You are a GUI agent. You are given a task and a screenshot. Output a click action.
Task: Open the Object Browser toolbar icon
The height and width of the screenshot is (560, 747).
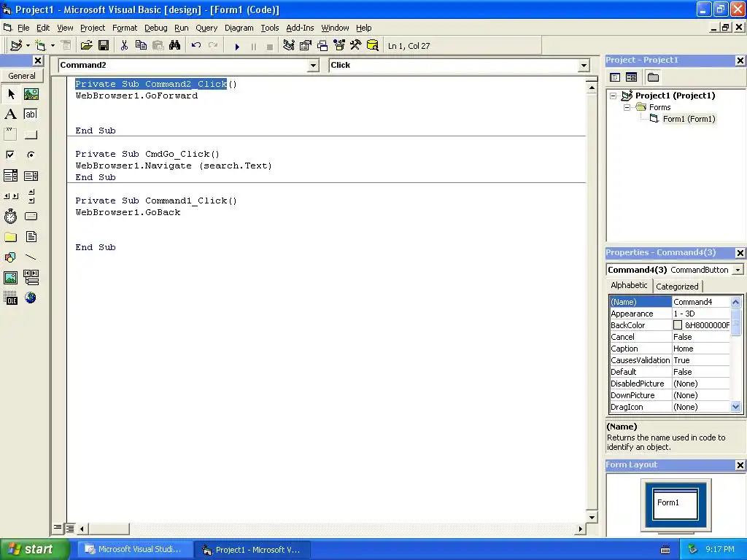point(339,46)
